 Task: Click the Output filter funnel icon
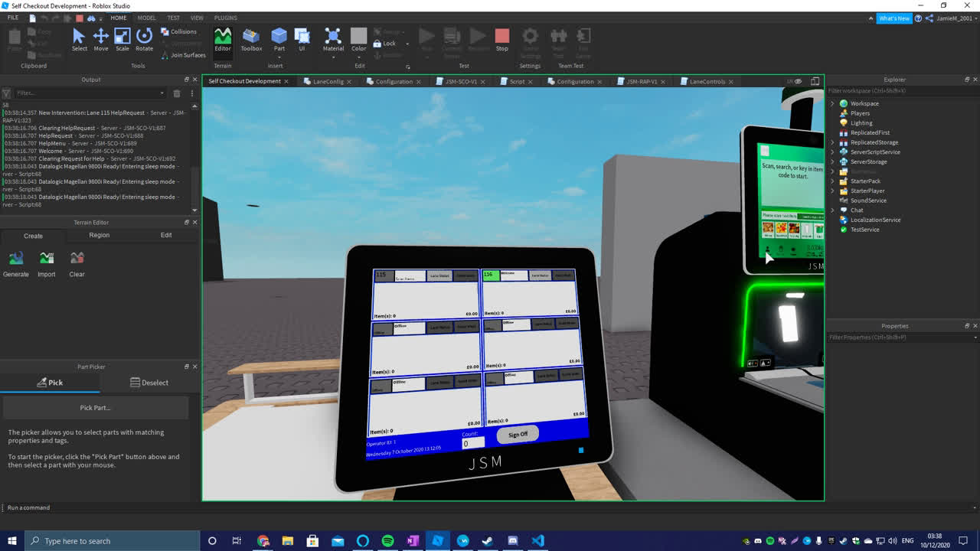pos(6,93)
